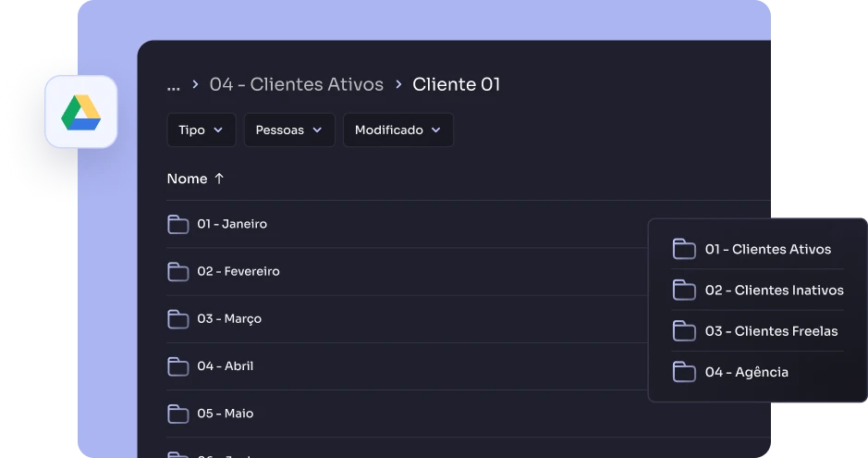The image size is (868, 458).
Task: Expand the collapsed breadcrumb ellipsis
Action: point(173,84)
